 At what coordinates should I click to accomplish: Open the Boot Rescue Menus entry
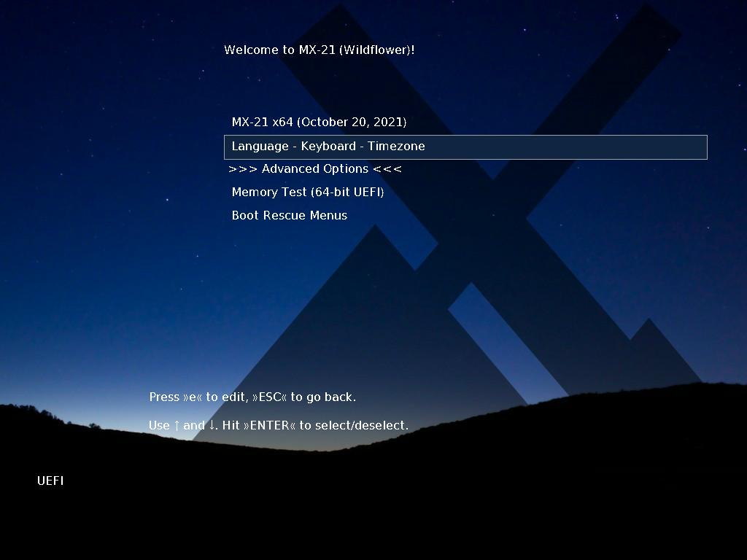[x=289, y=215]
